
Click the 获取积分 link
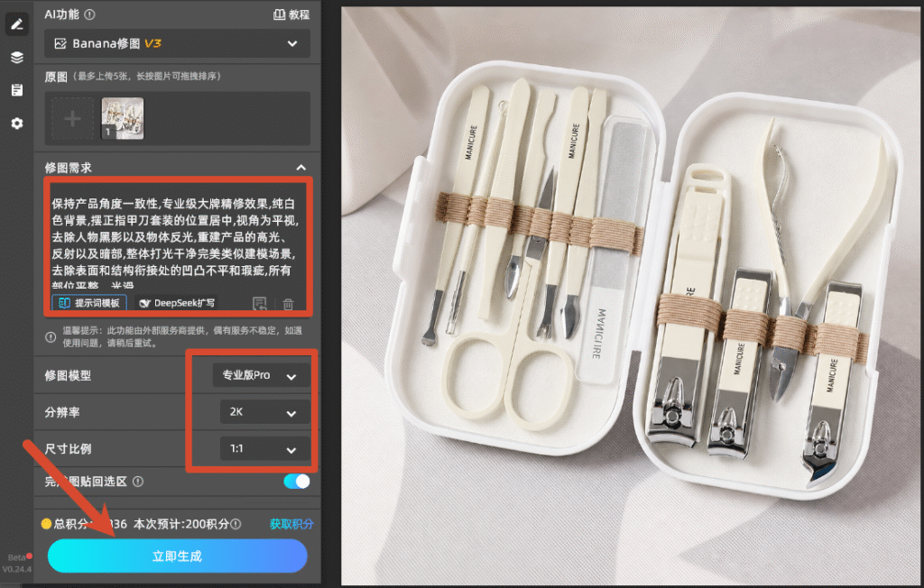(291, 524)
